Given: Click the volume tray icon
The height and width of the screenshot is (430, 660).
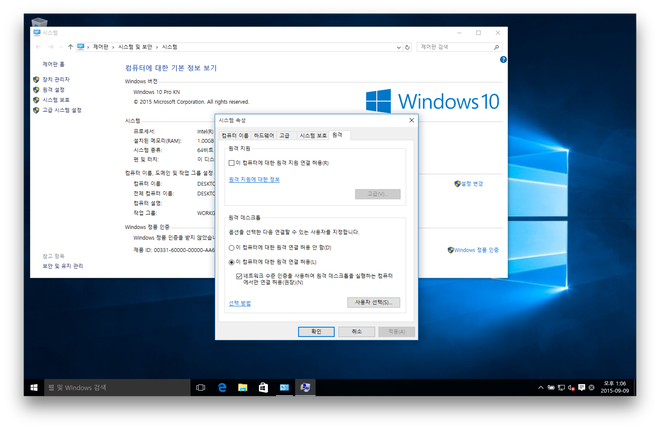Looking at the screenshot, I should (x=571, y=388).
